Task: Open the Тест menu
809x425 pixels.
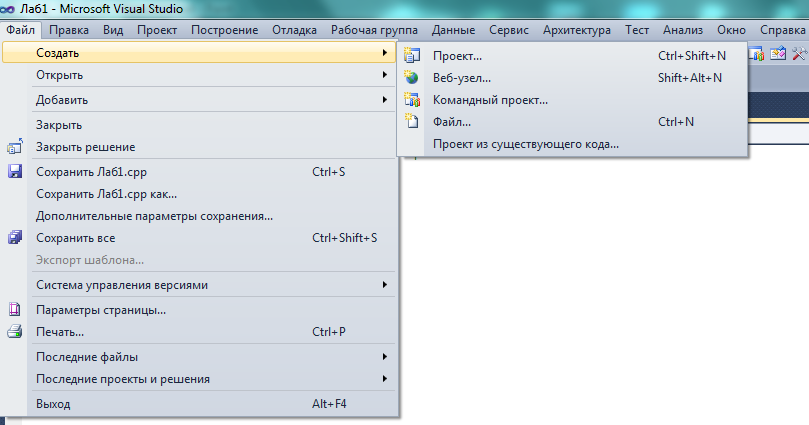Action: pyautogui.click(x=637, y=30)
